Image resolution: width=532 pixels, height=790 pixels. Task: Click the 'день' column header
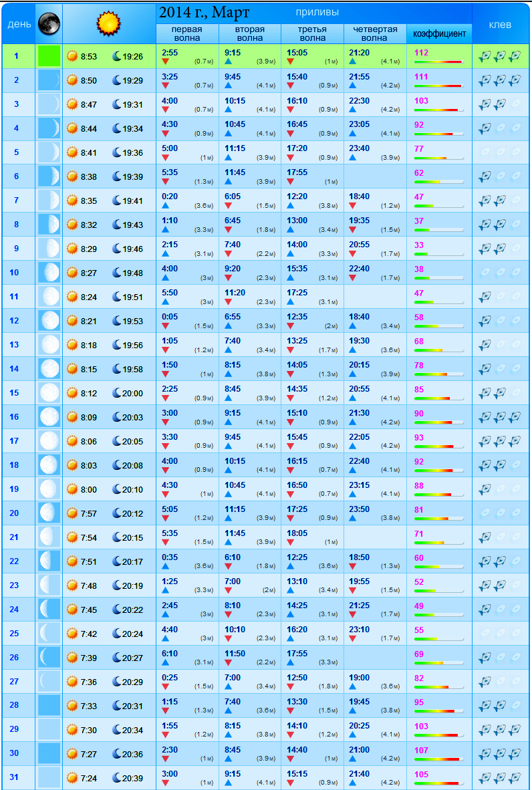17,25
